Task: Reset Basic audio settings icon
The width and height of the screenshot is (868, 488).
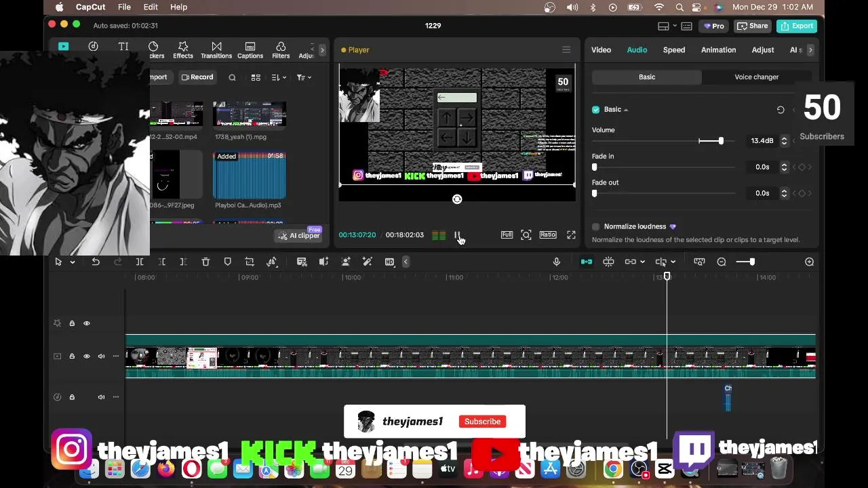Action: [781, 109]
